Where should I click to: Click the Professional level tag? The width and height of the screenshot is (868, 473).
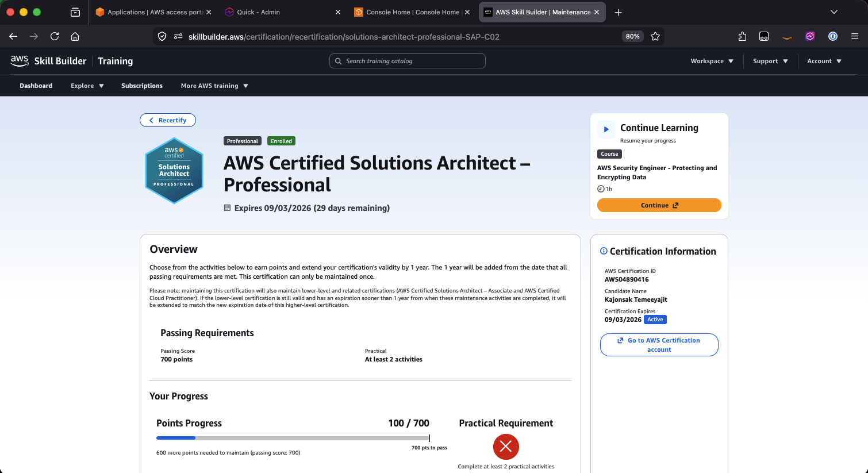pyautogui.click(x=243, y=141)
